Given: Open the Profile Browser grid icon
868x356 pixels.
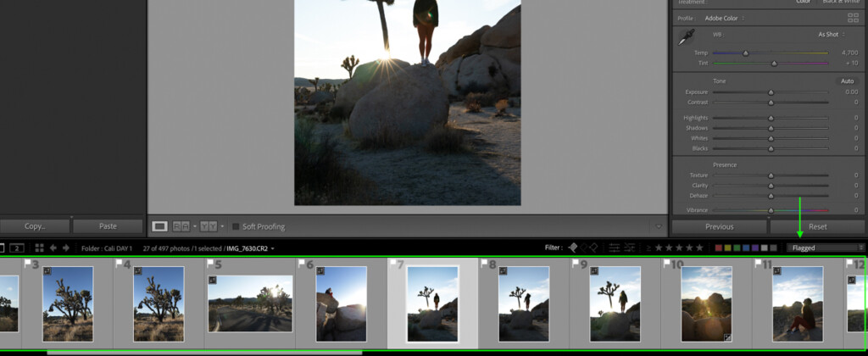Looking at the screenshot, I should [853, 19].
